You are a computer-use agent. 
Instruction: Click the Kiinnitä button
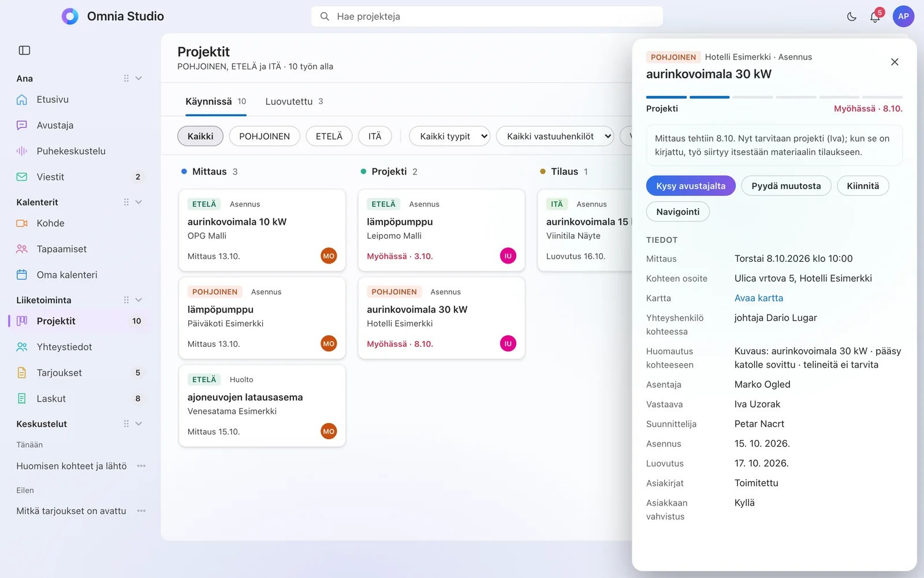click(863, 186)
